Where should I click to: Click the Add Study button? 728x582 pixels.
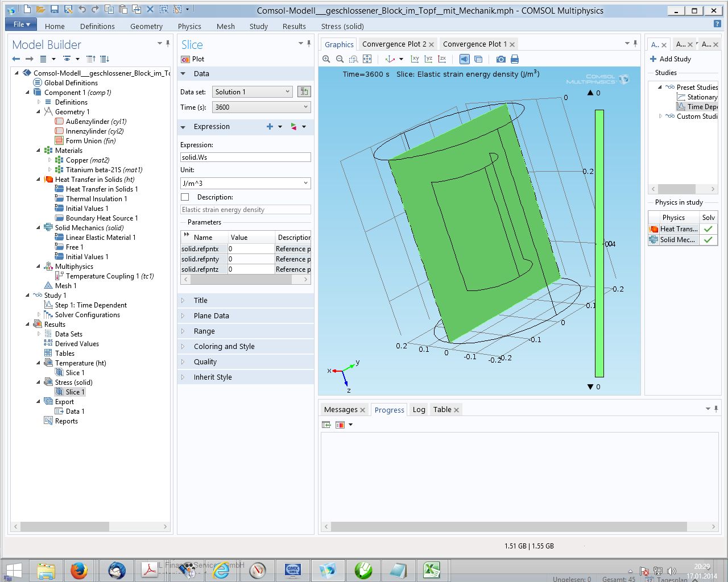tap(670, 59)
